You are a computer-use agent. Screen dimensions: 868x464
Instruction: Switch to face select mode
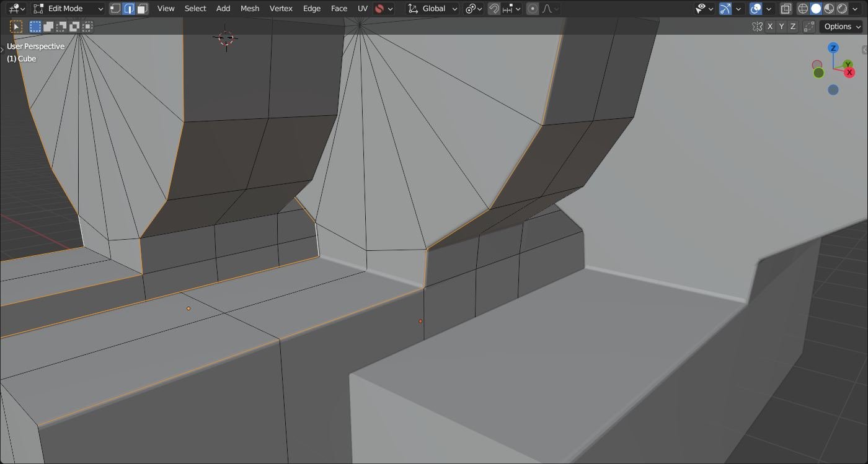143,9
